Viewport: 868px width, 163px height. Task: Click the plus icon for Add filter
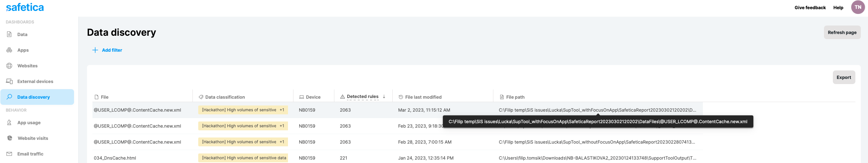[95, 50]
